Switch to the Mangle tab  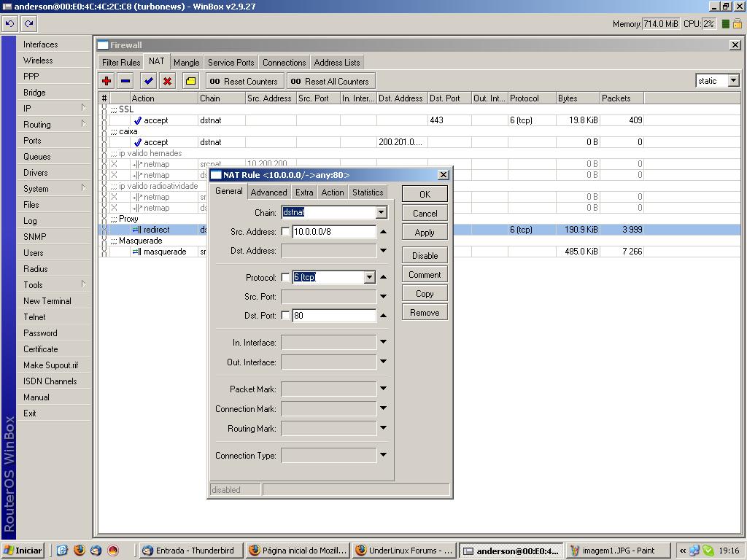(x=186, y=63)
